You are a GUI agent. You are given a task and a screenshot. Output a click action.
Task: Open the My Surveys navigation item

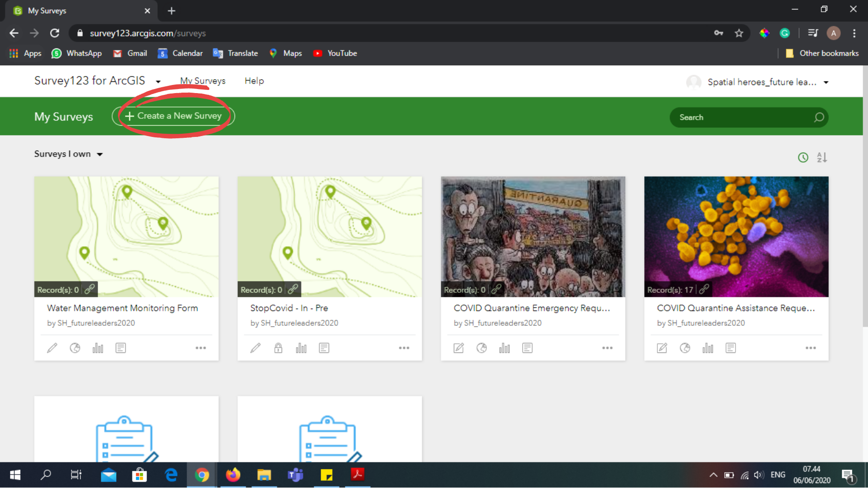[x=203, y=81]
